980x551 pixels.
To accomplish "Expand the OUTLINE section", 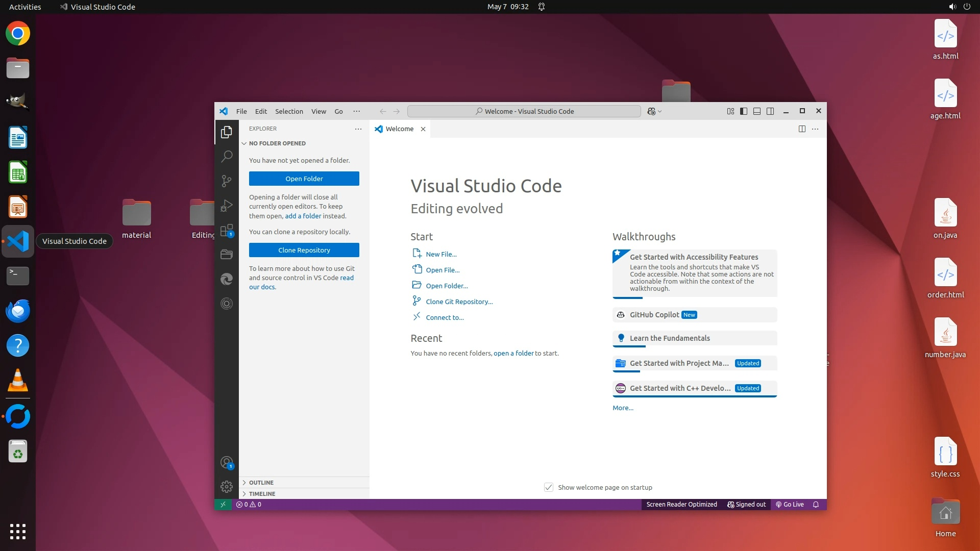I will [x=261, y=483].
